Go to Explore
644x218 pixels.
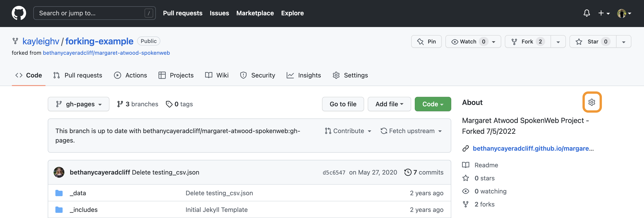coord(292,13)
